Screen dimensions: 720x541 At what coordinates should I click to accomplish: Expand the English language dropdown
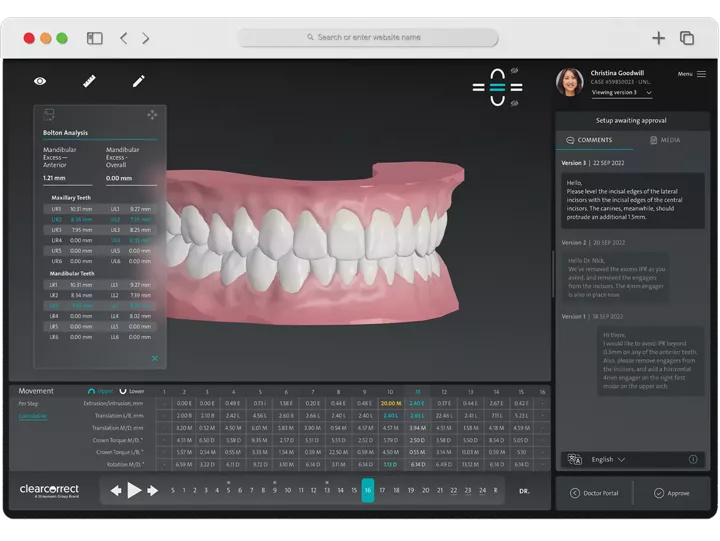pos(609,460)
